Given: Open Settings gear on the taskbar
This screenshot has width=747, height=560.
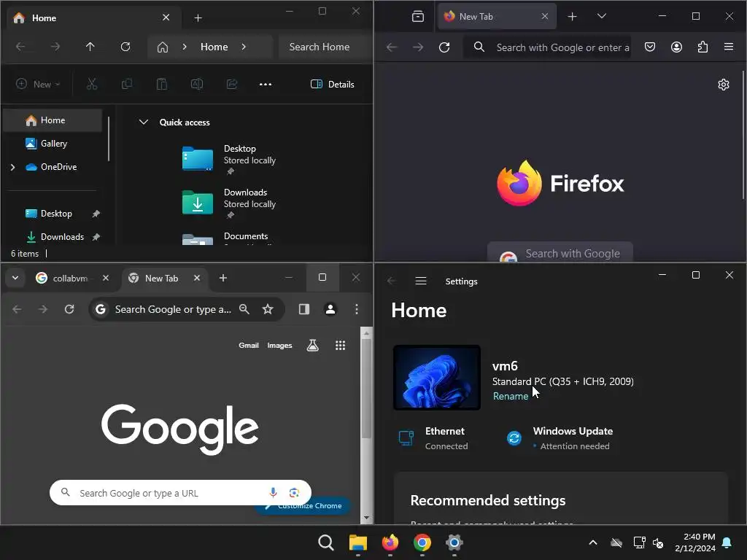Looking at the screenshot, I should [454, 542].
